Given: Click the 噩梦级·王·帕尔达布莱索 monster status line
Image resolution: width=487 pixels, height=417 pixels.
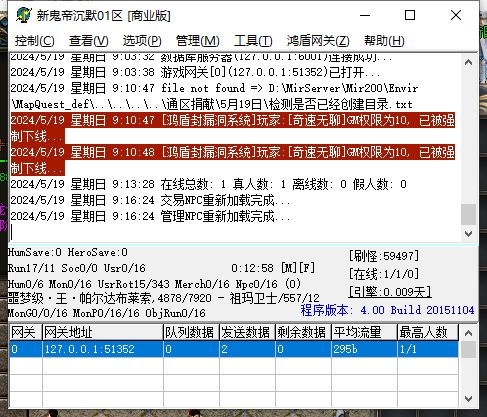Looking at the screenshot, I should tap(164, 298).
